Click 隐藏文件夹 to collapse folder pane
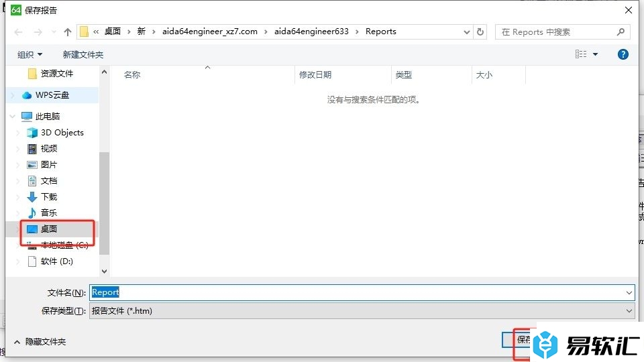The image size is (644, 362). click(40, 341)
